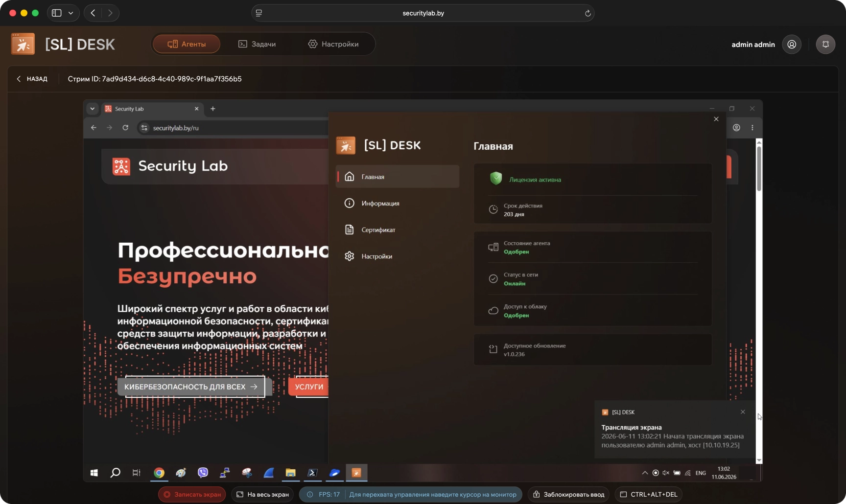
Task: Switch to fullscreen with На весь экран
Action: [x=262, y=494]
